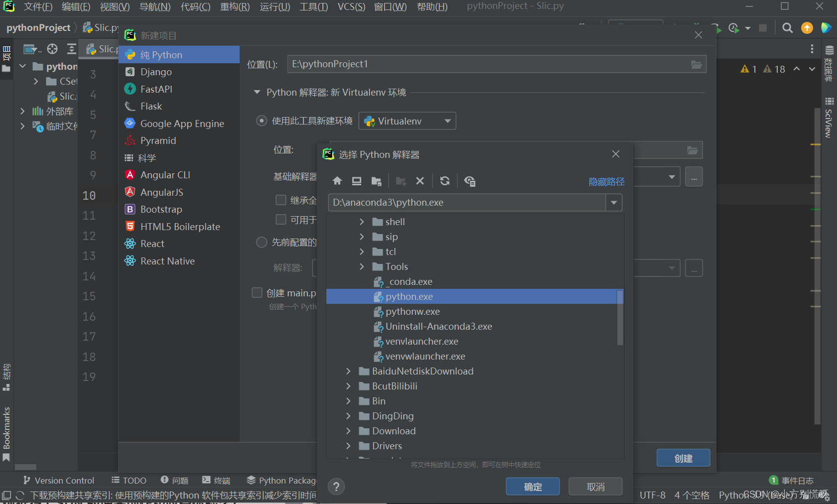The width and height of the screenshot is (837, 504).
Task: Open help for interpreter chooser
Action: pos(336,487)
